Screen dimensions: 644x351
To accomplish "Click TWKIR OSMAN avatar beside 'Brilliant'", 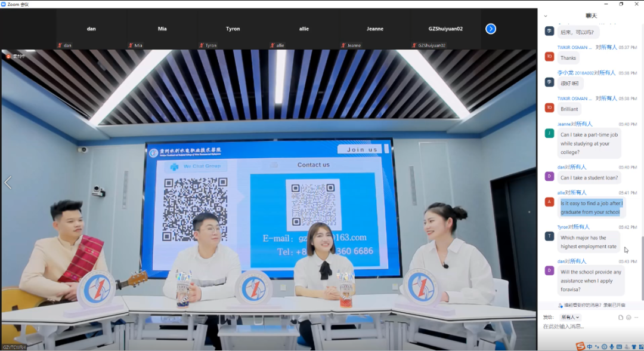I will (x=549, y=107).
